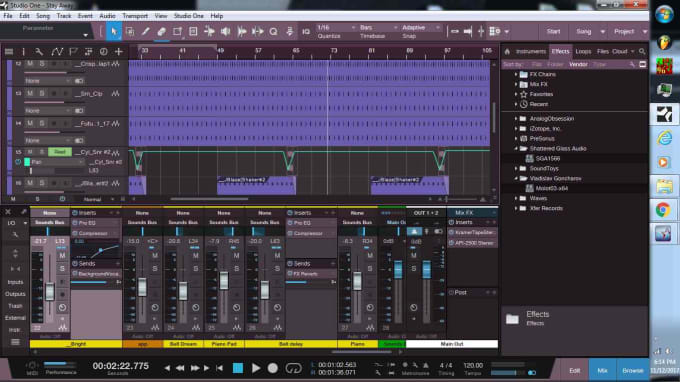The height and width of the screenshot is (382, 680).
Task: Select the Mute speaker tool
Action: pyautogui.click(x=226, y=32)
